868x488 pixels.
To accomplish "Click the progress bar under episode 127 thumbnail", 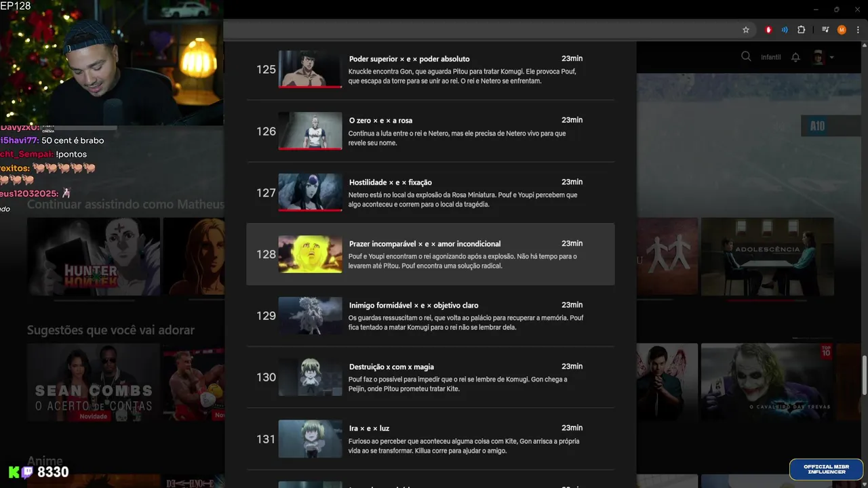I will 310,210.
